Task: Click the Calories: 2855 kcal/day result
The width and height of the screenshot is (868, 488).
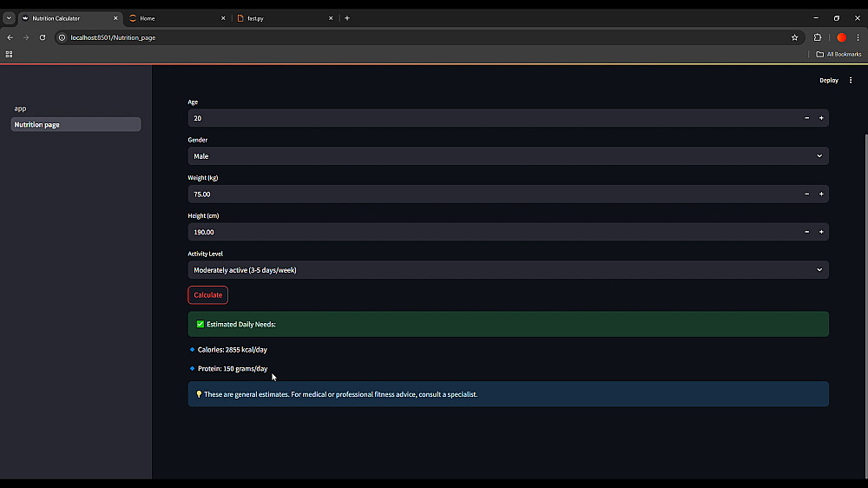Action: (232, 350)
